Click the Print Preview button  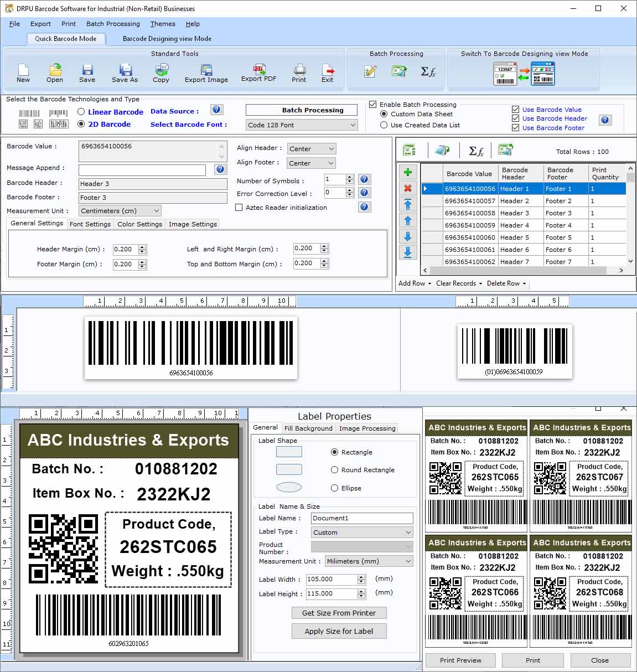[x=460, y=660]
